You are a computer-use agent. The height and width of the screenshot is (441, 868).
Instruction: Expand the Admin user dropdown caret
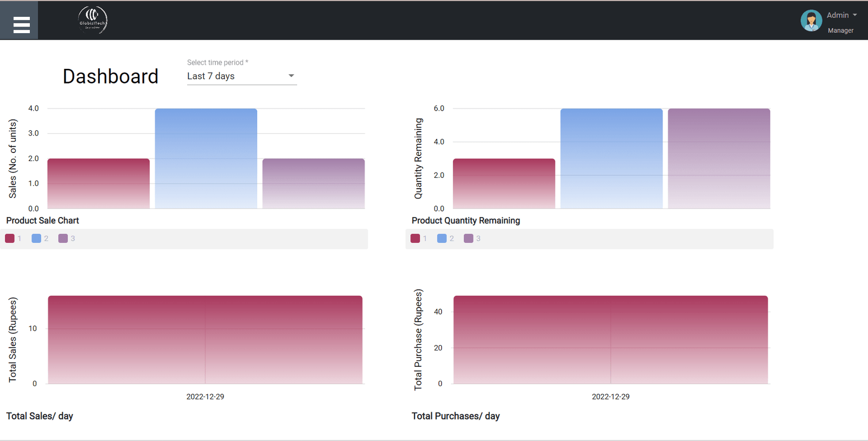tap(855, 15)
